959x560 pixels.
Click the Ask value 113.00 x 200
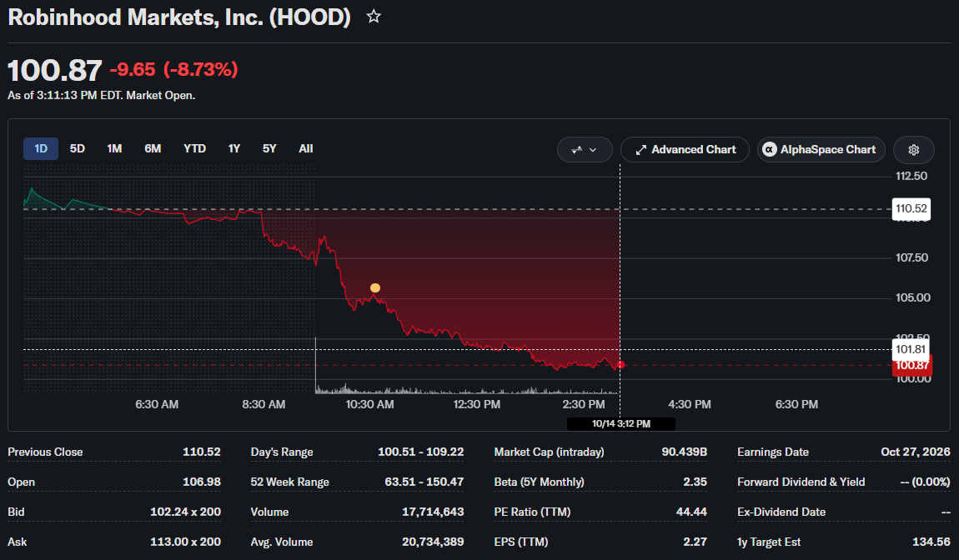[185, 542]
